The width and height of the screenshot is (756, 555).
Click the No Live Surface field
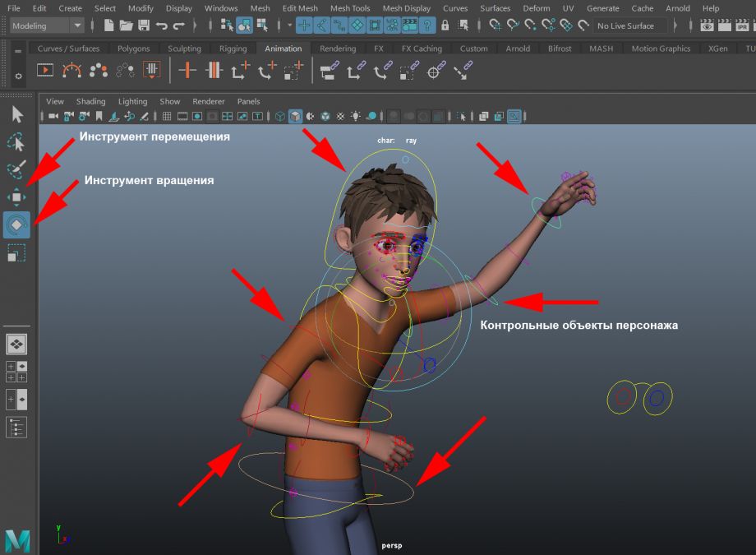pyautogui.click(x=630, y=25)
